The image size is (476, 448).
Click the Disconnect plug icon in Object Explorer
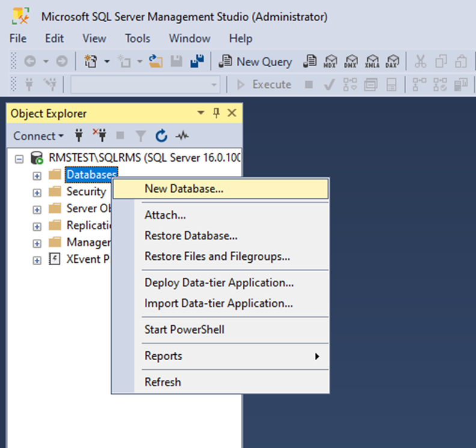100,135
